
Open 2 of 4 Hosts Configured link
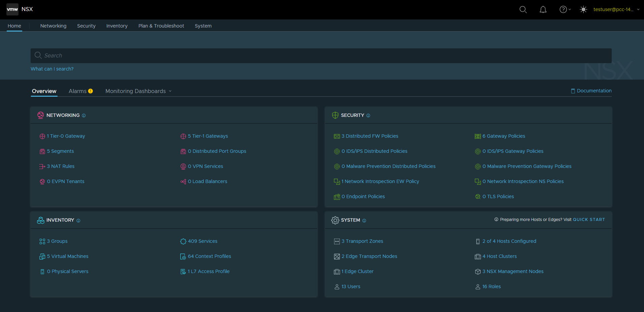509,241
